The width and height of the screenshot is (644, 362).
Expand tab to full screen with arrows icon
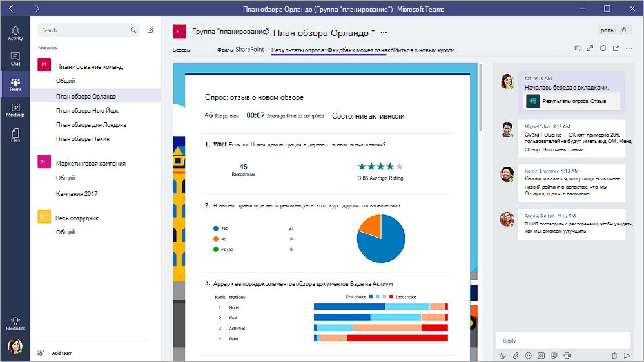point(590,48)
